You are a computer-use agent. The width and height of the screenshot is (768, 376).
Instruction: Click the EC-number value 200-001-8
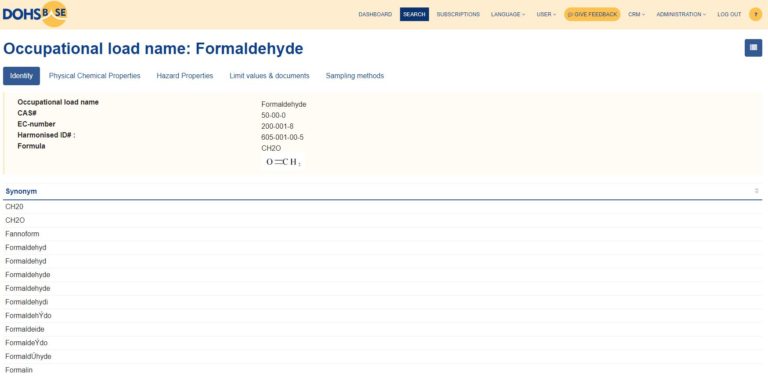277,126
